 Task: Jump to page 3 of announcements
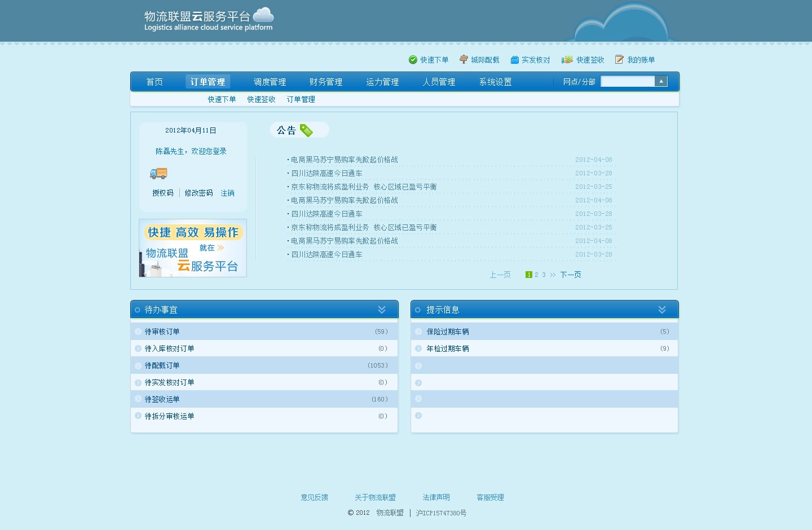coord(544,275)
